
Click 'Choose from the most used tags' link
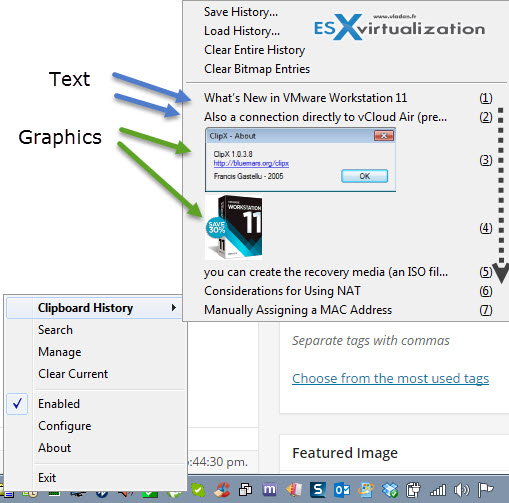pyautogui.click(x=390, y=379)
